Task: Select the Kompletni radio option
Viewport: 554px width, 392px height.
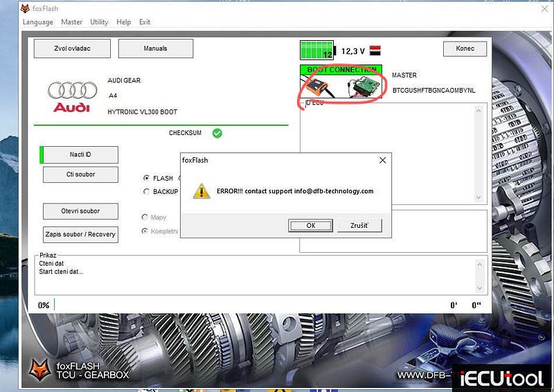Action: [x=145, y=231]
